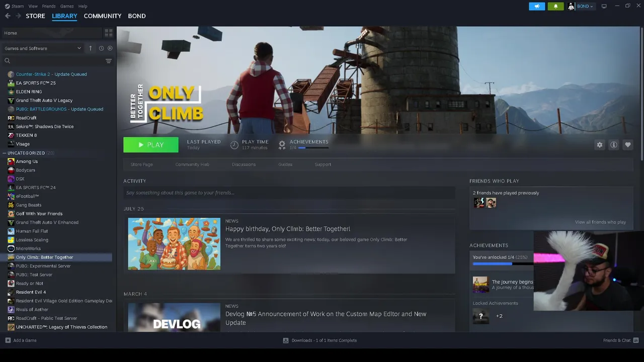This screenshot has height=362, width=644.
Task: Click the back navigation arrow
Action: click(x=8, y=16)
